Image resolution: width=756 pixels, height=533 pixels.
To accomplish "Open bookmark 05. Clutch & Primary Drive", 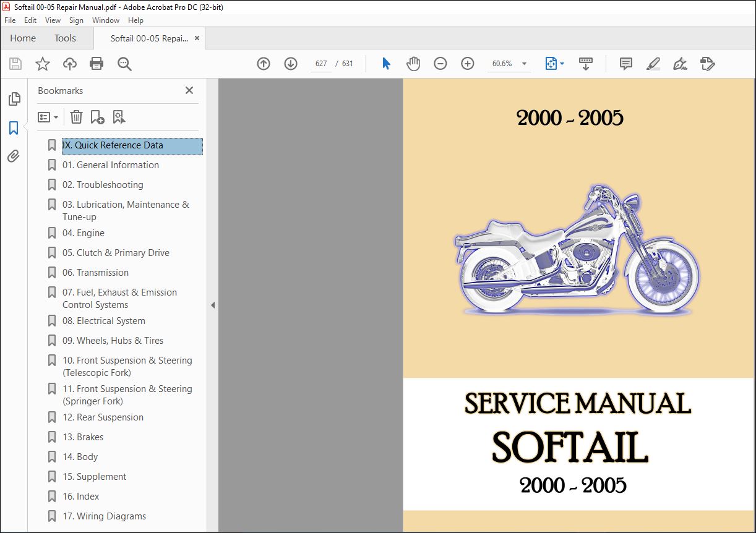I will point(116,253).
